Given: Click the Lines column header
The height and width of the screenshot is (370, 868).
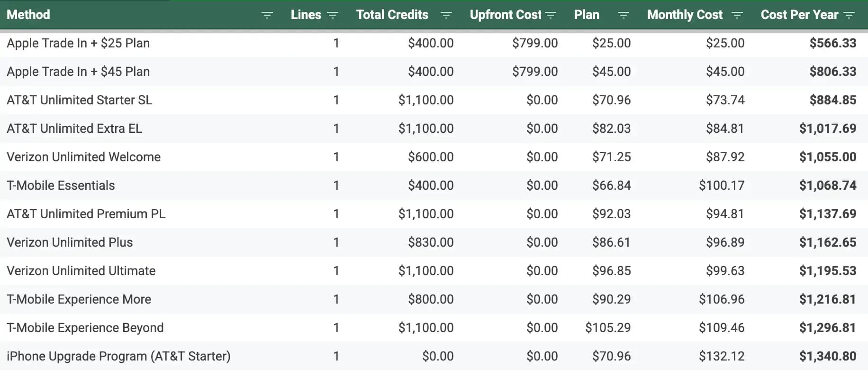Looking at the screenshot, I should coord(307,15).
